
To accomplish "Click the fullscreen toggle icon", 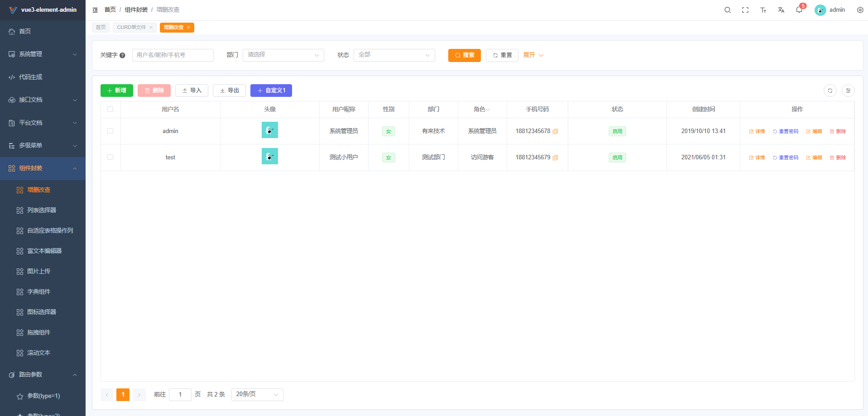I will pos(745,10).
